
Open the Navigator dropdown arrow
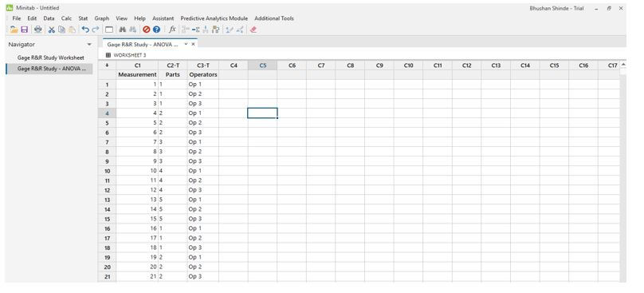89,45
